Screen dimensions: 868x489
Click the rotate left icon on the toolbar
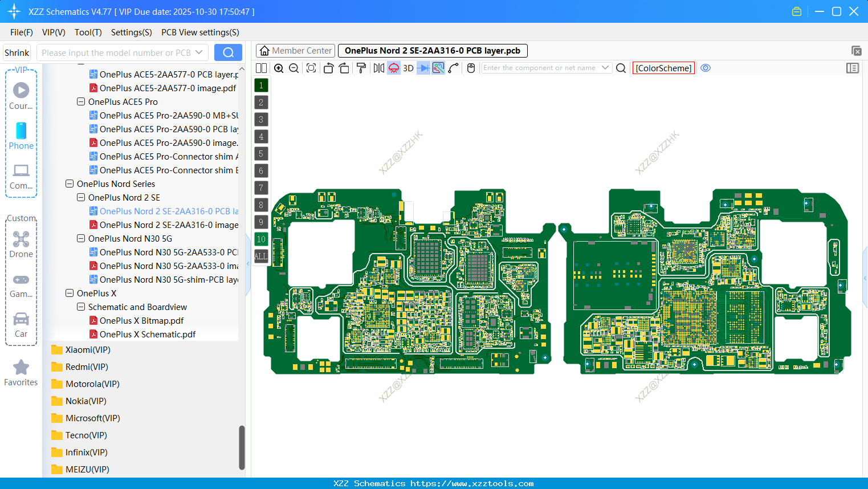click(328, 68)
